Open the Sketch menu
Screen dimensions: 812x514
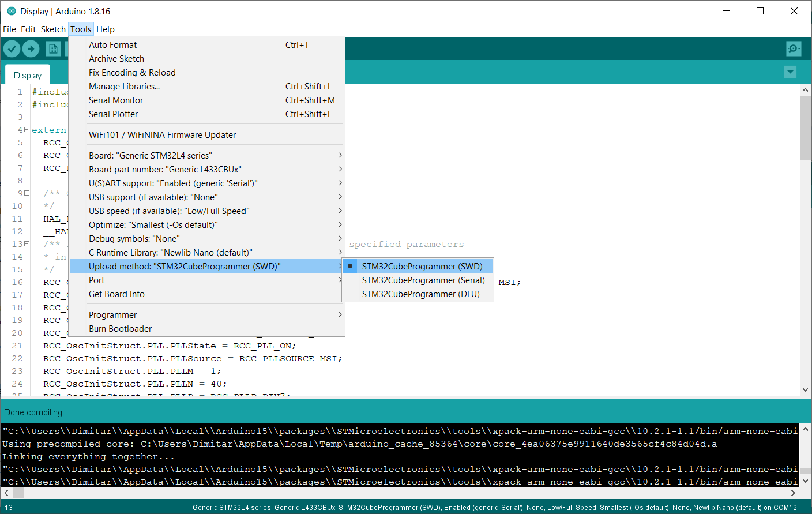pyautogui.click(x=53, y=29)
